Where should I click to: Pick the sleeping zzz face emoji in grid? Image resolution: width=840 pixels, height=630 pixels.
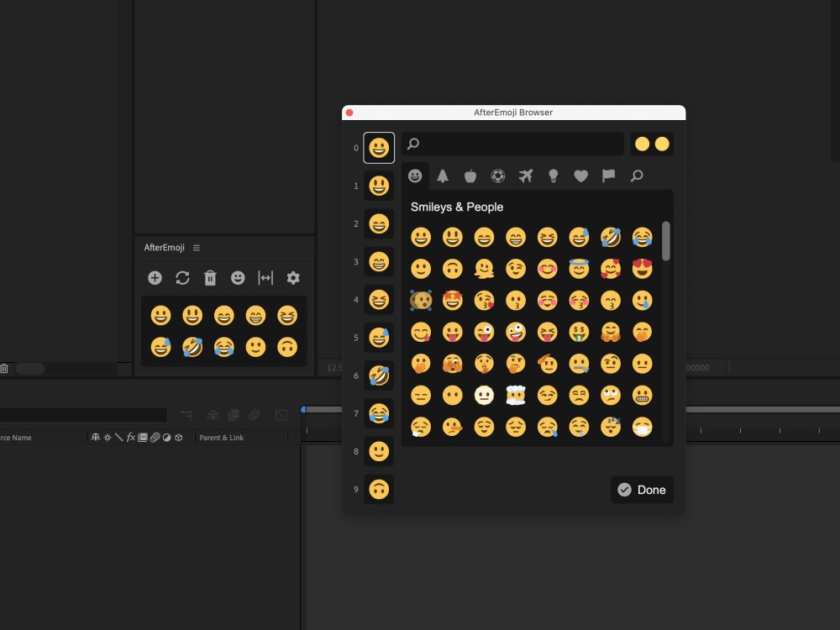[611, 427]
